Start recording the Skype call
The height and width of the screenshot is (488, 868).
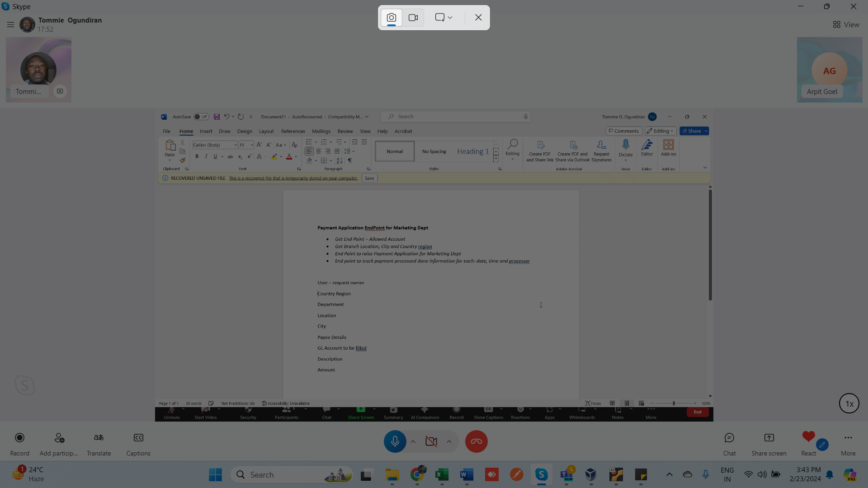point(19,438)
